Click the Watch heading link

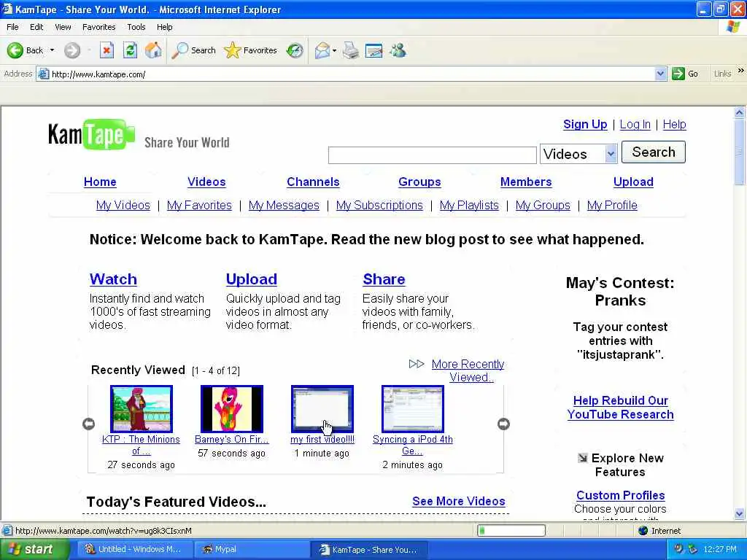point(113,279)
